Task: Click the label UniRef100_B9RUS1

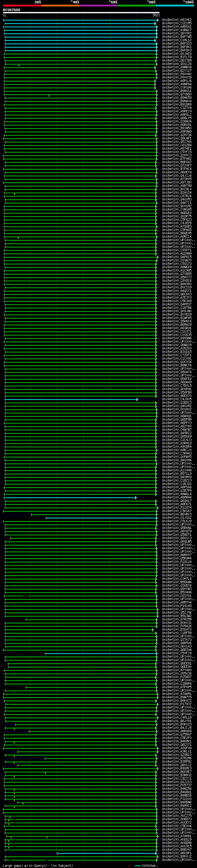Action: [x=176, y=91]
